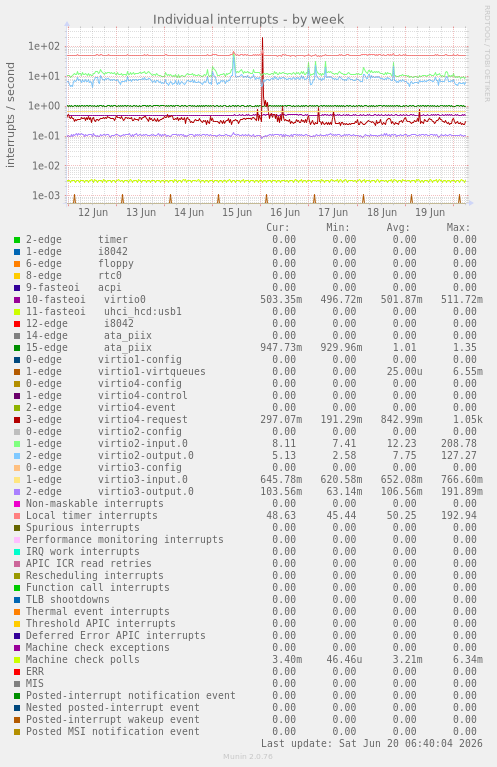The width and height of the screenshot is (497, 767).
Task: Click the virtio1-virtqueues legend label
Action: coord(152,372)
